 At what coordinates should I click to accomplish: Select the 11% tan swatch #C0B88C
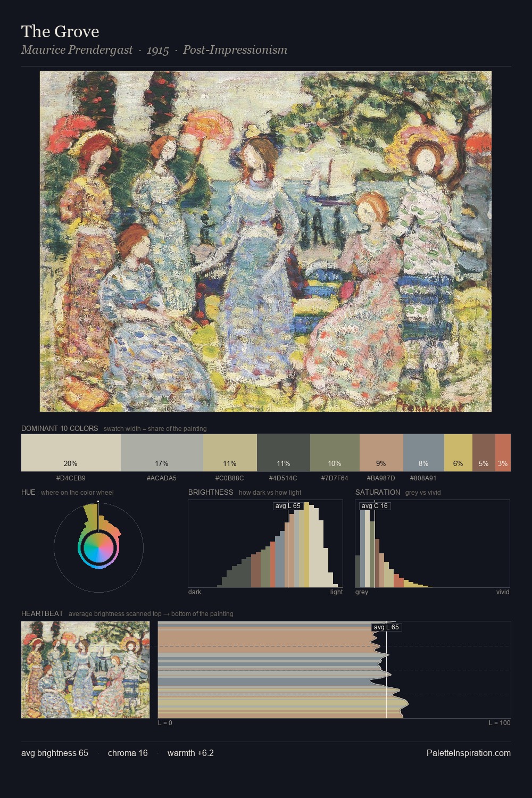[230, 453]
